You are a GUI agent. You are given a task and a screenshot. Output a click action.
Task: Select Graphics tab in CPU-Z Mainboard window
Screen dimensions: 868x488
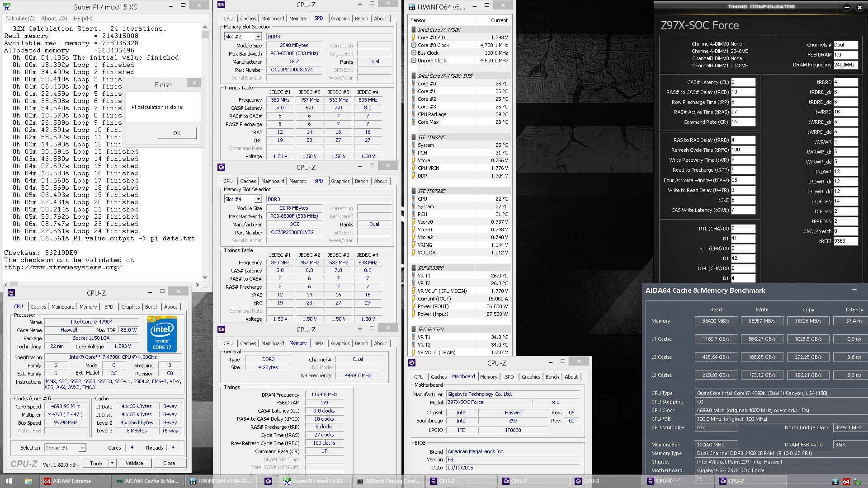(531, 377)
